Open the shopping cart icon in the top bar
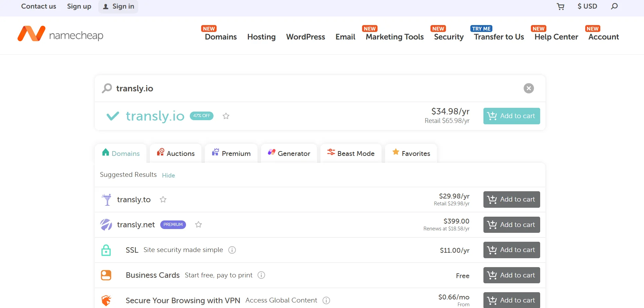Viewport: 644px width, 308px height. (560, 7)
